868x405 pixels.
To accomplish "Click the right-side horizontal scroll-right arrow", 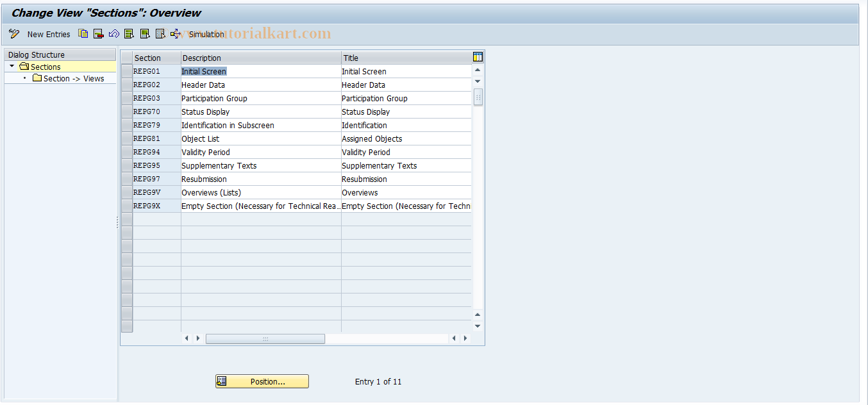I will [465, 338].
